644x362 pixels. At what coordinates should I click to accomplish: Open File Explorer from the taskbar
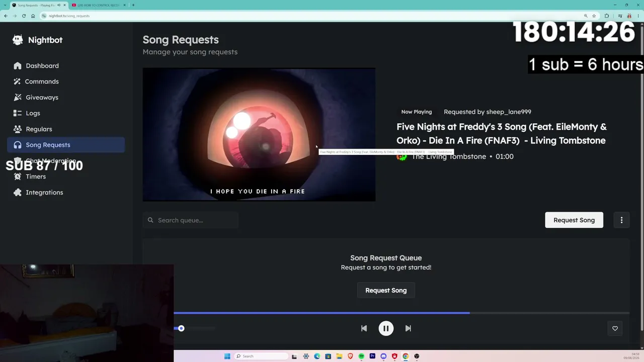(x=339, y=356)
